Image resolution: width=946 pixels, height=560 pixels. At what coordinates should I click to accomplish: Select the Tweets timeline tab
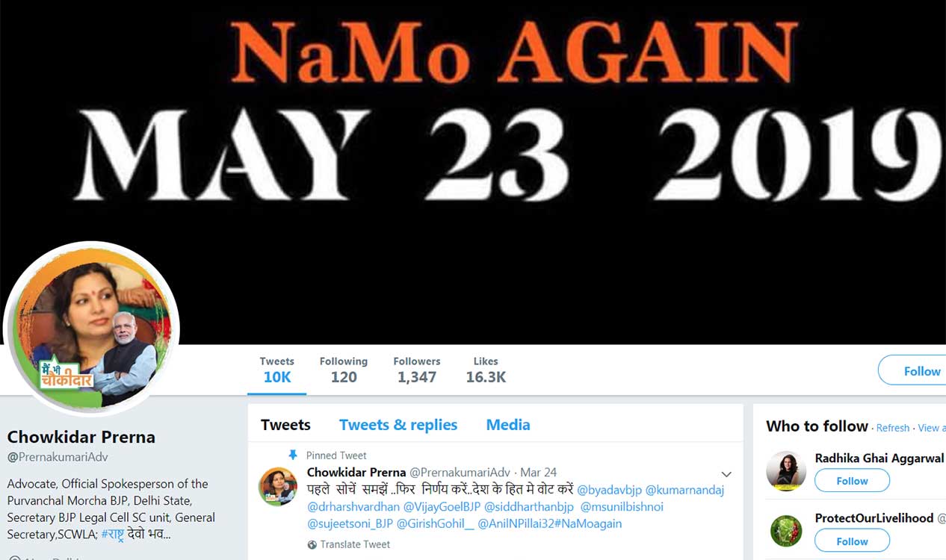tap(285, 425)
